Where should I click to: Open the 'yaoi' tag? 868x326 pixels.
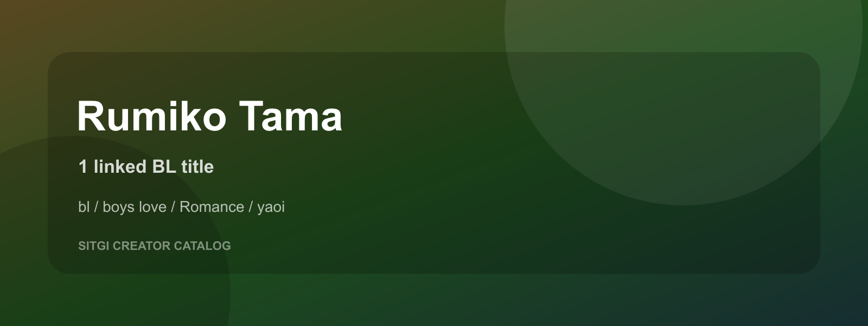(271, 208)
